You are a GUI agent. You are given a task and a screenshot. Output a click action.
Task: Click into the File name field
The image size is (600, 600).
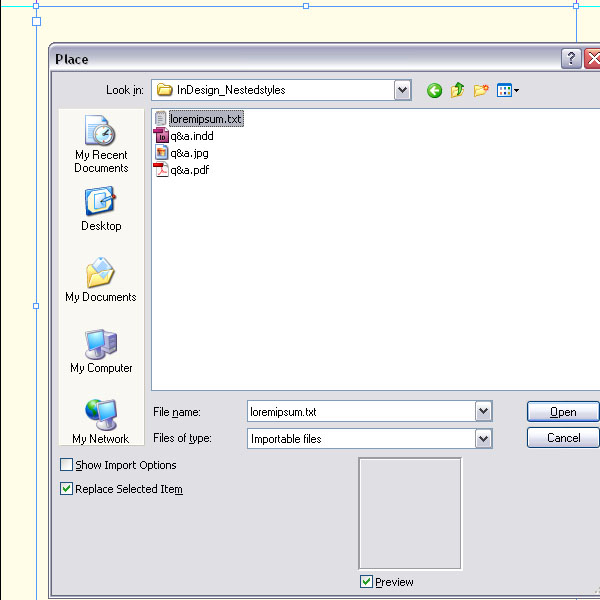coord(361,411)
